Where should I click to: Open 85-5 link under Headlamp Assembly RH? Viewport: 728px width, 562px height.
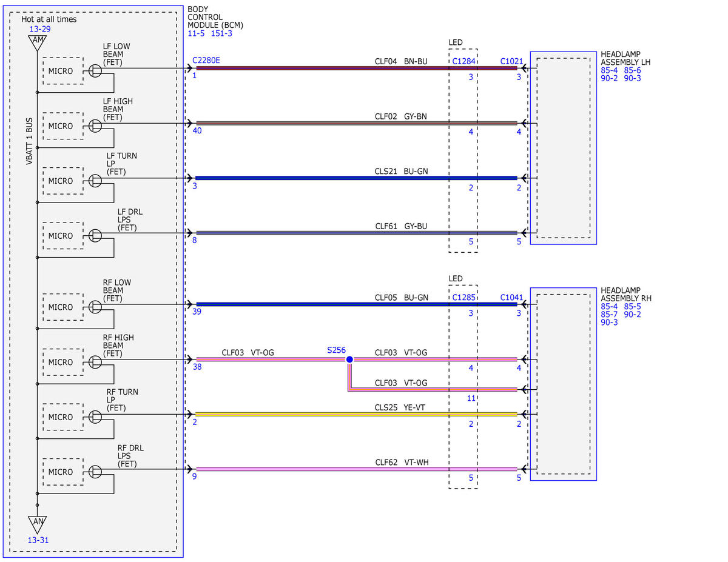[632, 306]
